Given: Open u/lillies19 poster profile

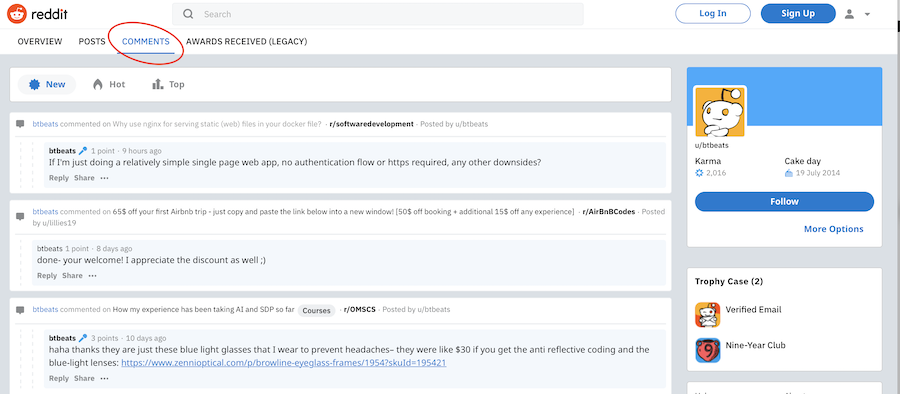Looking at the screenshot, I should point(59,222).
